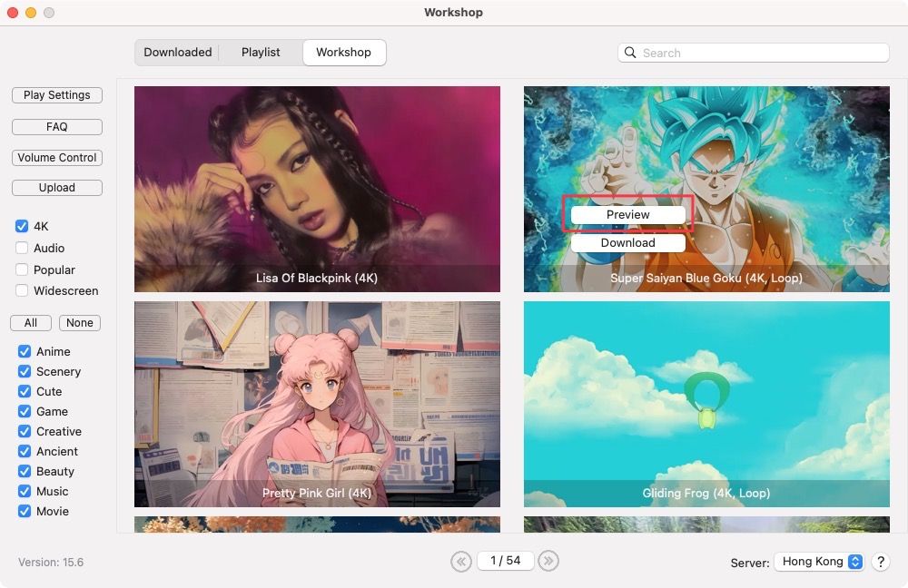
Task: Click the FAQ button
Action: (56, 126)
